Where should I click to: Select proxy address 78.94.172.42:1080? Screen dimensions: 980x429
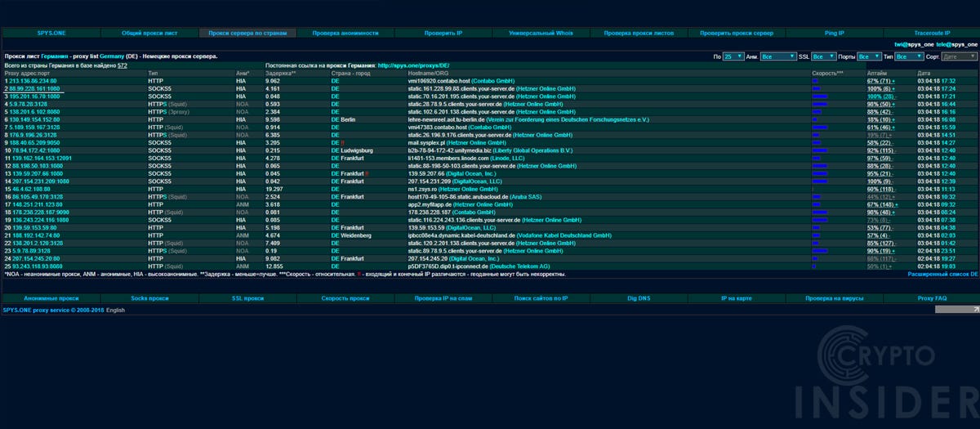[x=37, y=150]
